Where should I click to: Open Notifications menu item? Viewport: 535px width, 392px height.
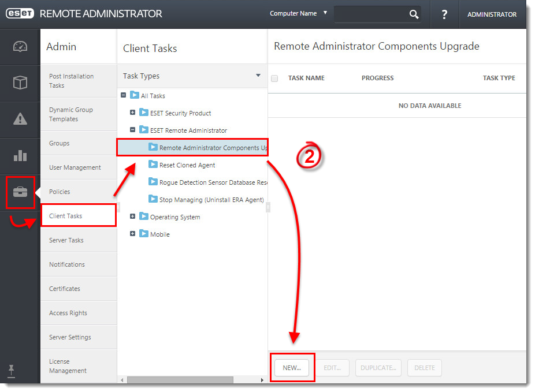(79, 264)
